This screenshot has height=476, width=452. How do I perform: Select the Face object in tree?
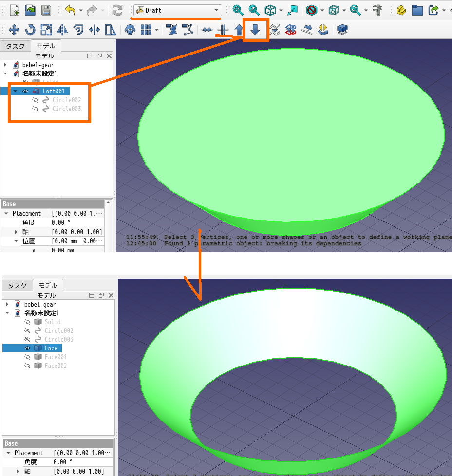[x=51, y=348]
